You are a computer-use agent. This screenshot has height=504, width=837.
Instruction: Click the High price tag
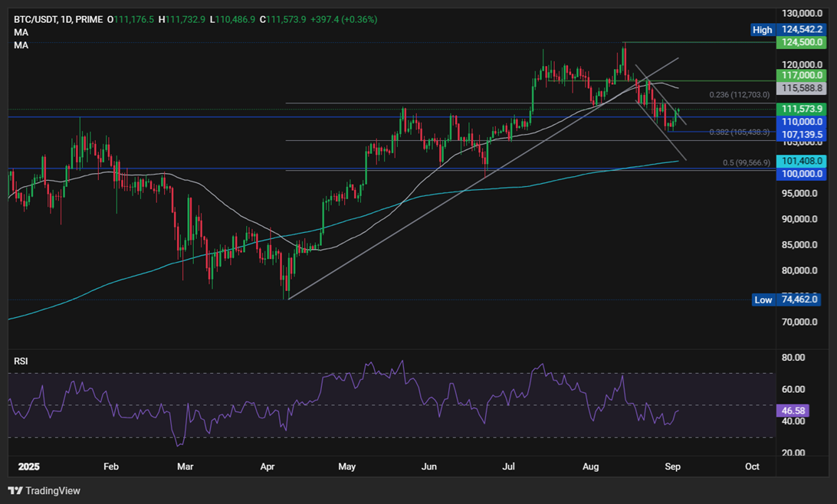coord(762,30)
